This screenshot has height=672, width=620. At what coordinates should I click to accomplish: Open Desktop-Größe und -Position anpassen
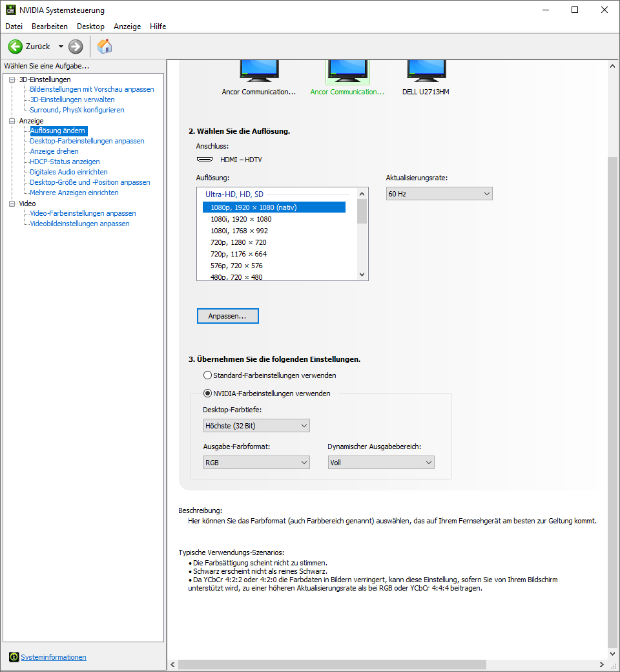90,182
